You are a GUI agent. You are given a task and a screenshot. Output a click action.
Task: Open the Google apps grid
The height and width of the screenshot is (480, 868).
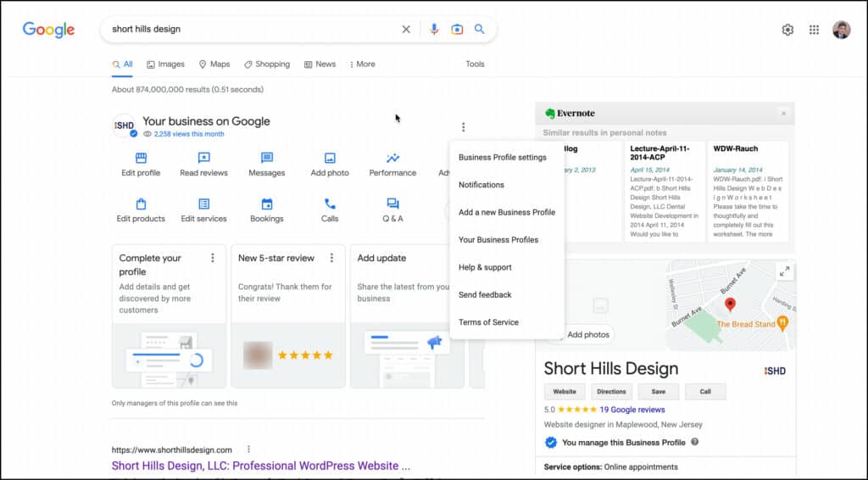[814, 30]
